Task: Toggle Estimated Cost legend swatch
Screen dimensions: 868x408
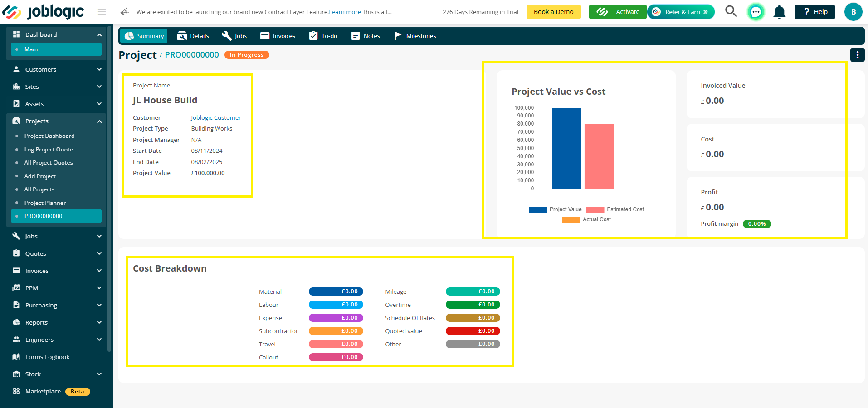Action: click(x=595, y=209)
